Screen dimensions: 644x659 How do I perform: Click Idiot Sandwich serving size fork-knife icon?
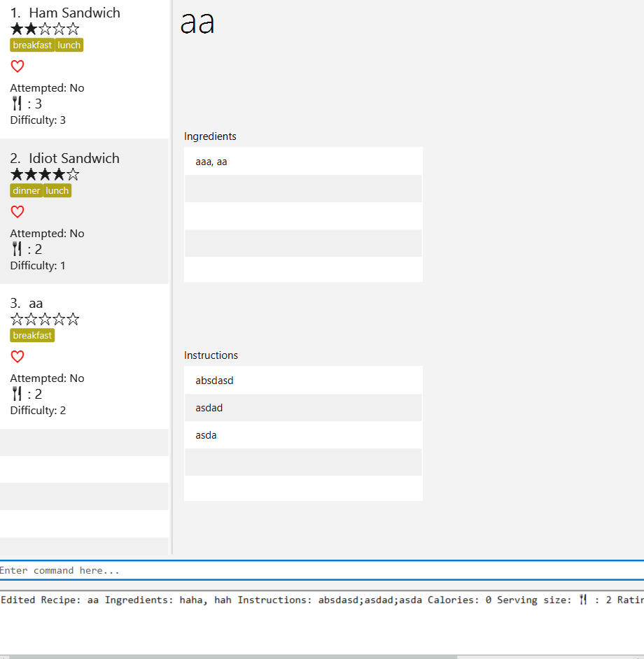click(17, 249)
